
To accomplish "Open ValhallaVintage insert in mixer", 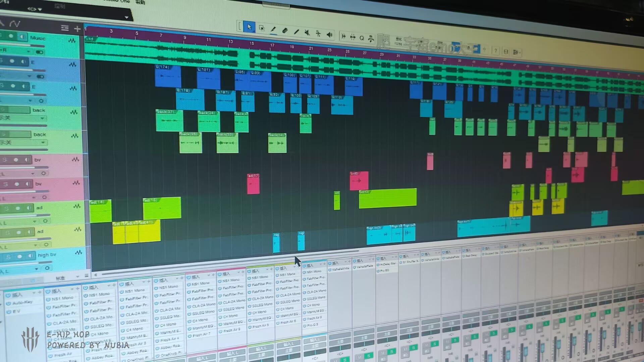I will [340, 269].
